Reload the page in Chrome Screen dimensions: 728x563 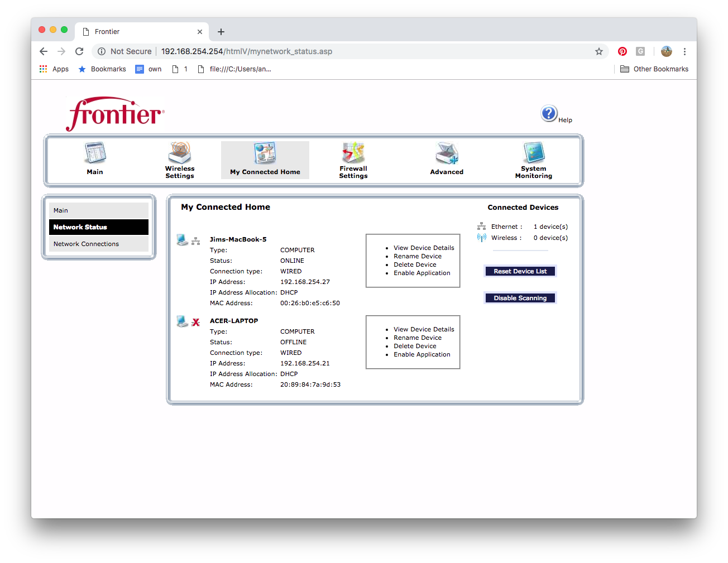(x=79, y=51)
